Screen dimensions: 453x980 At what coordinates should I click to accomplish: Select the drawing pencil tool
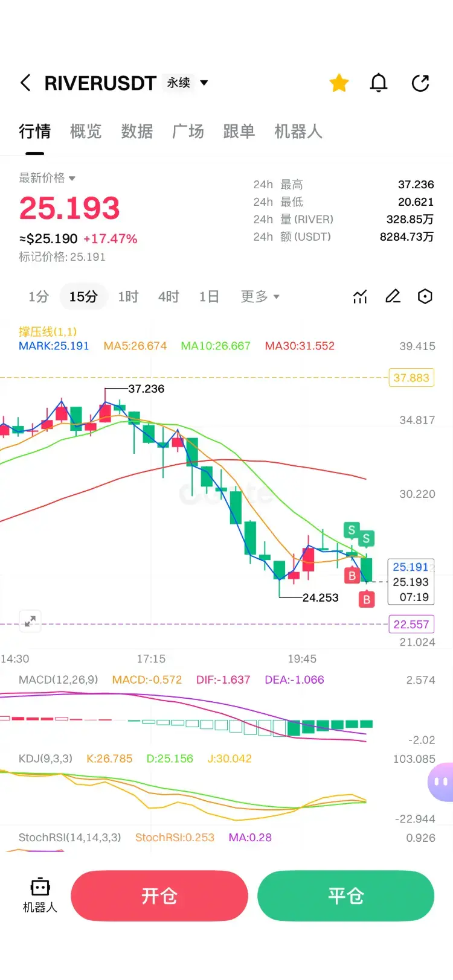point(393,296)
